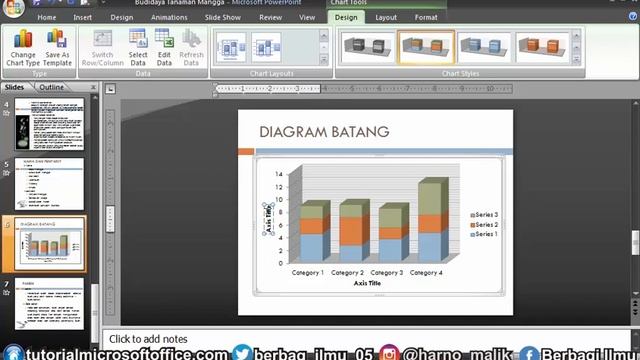Click the DIAGRAM BATANG slide title
The image size is (640, 360).
point(324,132)
